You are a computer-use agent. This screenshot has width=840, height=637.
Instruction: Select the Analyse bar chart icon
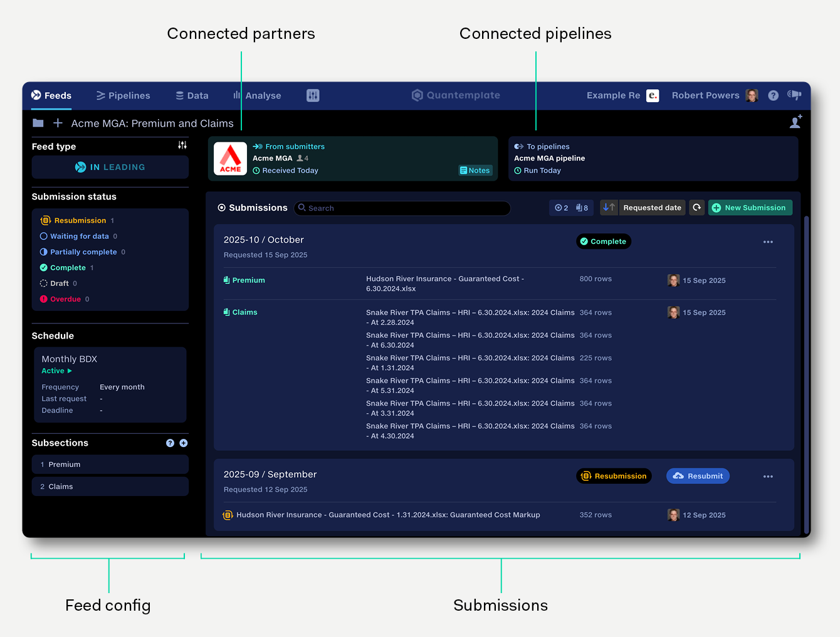point(236,95)
